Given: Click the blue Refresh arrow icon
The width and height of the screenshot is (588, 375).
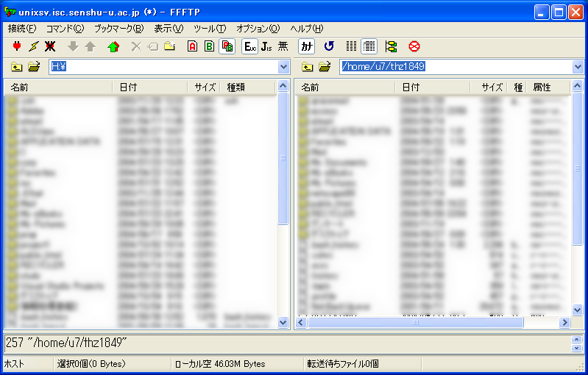Looking at the screenshot, I should 329,46.
